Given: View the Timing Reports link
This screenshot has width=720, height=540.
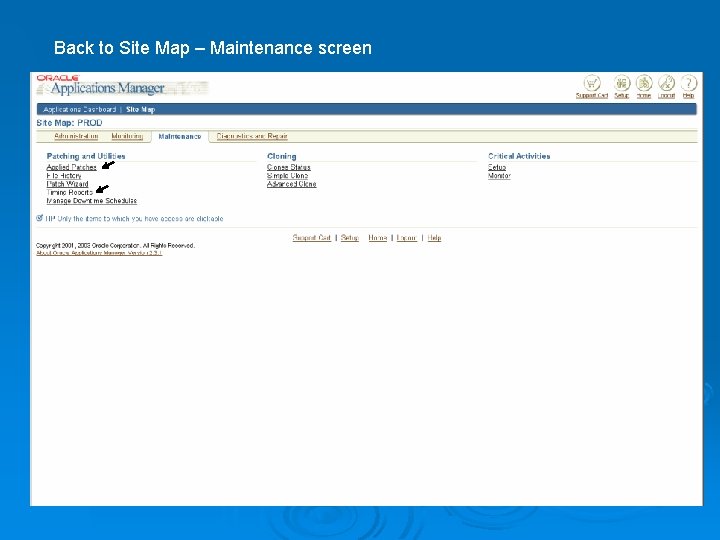Looking at the screenshot, I should pos(69,192).
